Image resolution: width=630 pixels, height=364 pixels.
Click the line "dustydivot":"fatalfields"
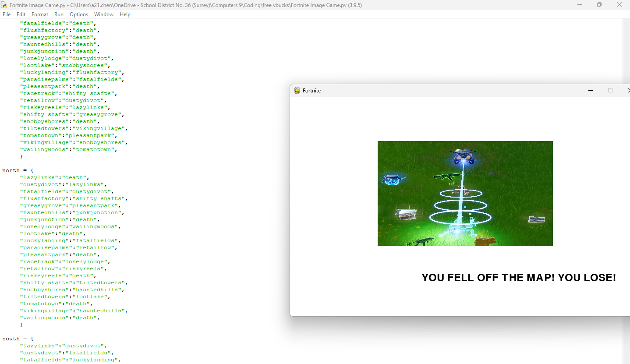pos(67,353)
